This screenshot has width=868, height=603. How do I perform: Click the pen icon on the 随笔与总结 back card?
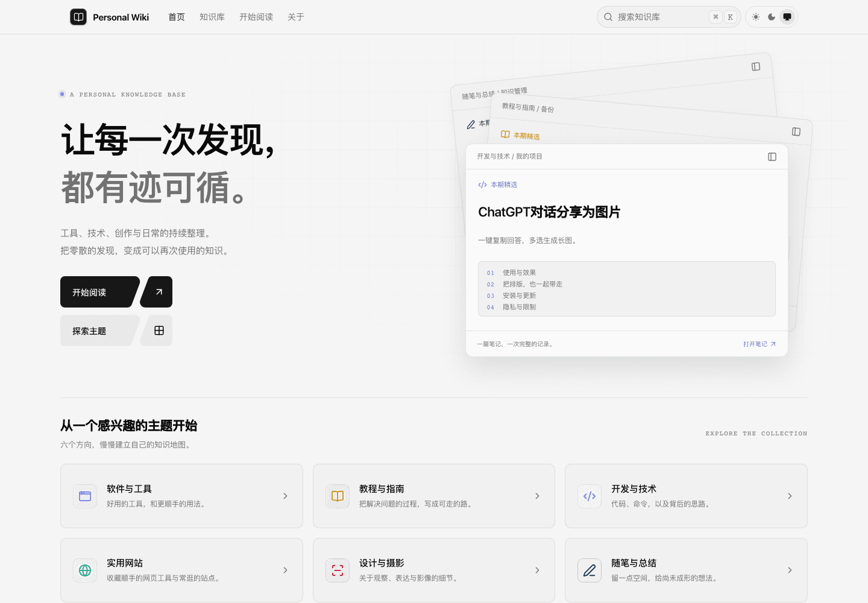[x=471, y=125]
